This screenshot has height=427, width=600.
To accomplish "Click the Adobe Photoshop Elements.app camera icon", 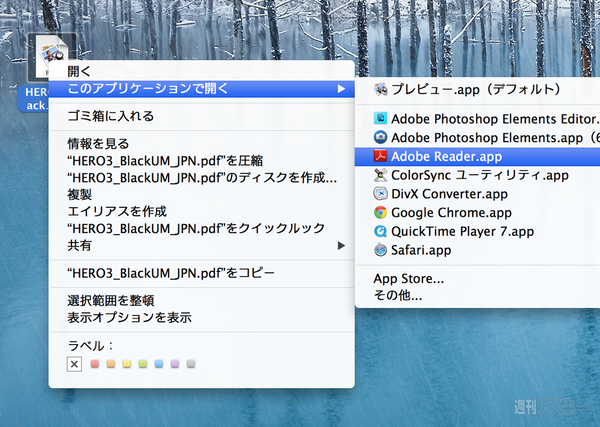I will coord(380,137).
